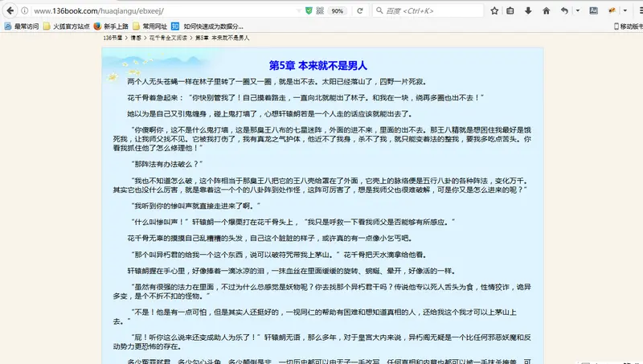This screenshot has height=364, width=643.
Task: Open 花千骨全文阅读 breadcrumb link
Action: 168,38
